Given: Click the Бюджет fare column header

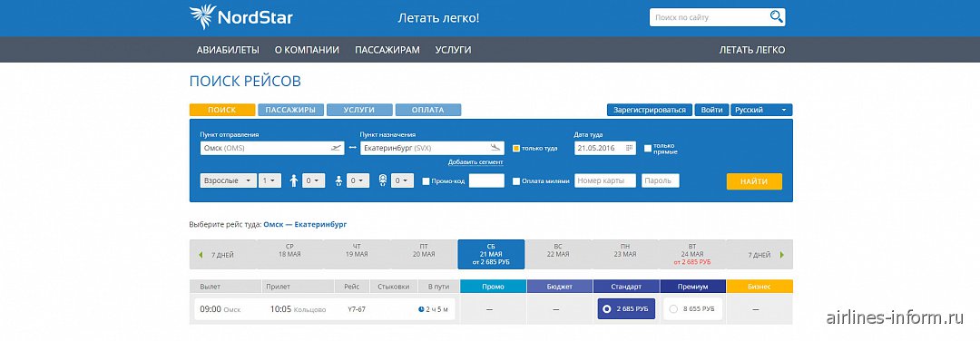Looking at the screenshot, I should 560,287.
